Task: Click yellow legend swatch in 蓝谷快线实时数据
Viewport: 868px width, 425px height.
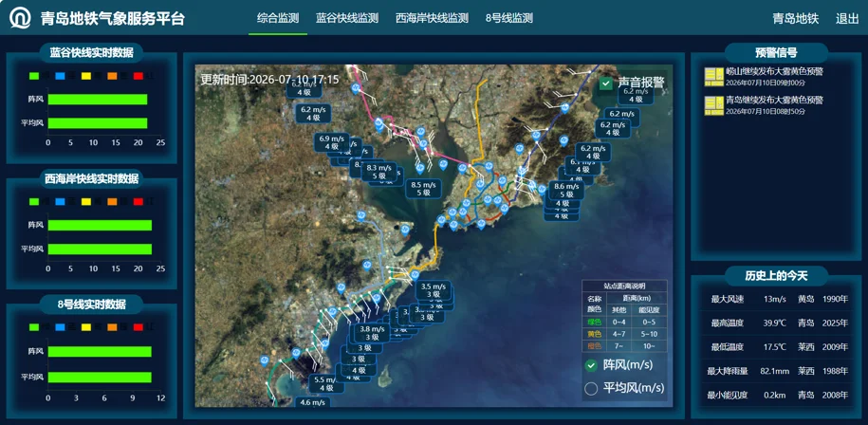Action: coord(86,76)
